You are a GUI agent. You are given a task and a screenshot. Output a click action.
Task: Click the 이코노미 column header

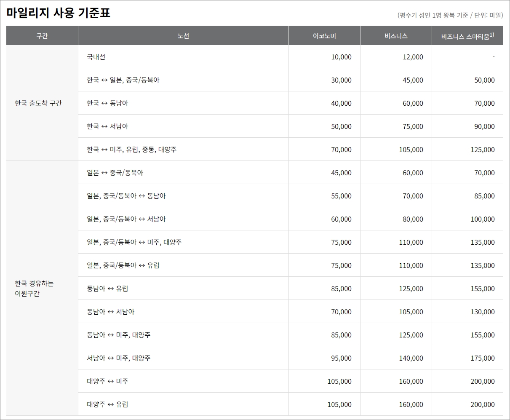[x=323, y=35]
